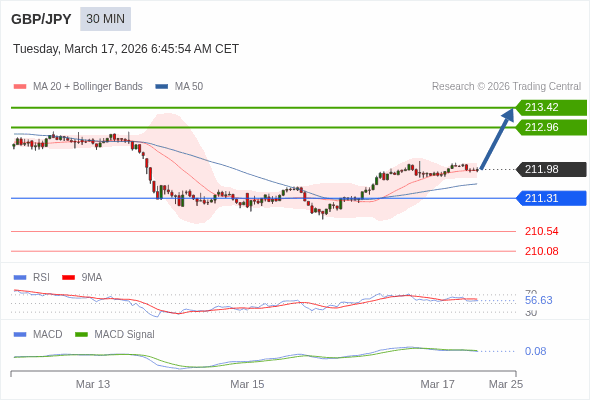Click the MA 50 label text

click(189, 87)
